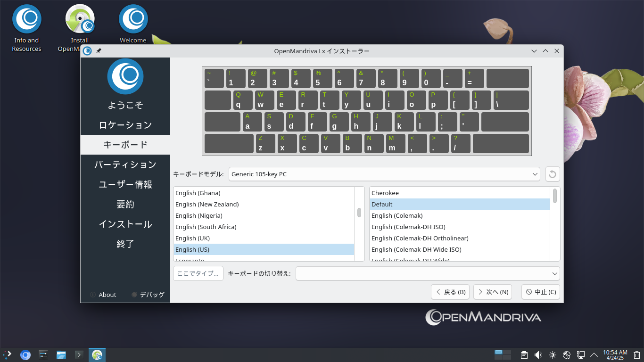Pick the English (Colemak-DH Wide ISO) variant
This screenshot has width=644, height=362.
[x=460, y=249]
